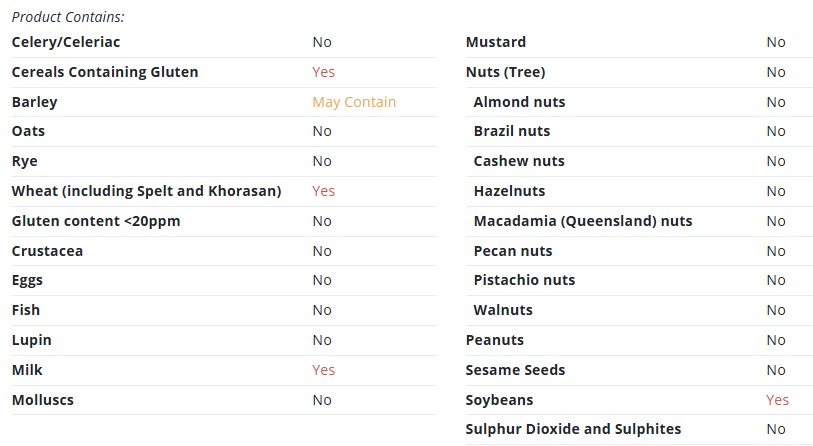This screenshot has height=446, width=813.
Task: Select the Molluscs row label
Action: 43,400
